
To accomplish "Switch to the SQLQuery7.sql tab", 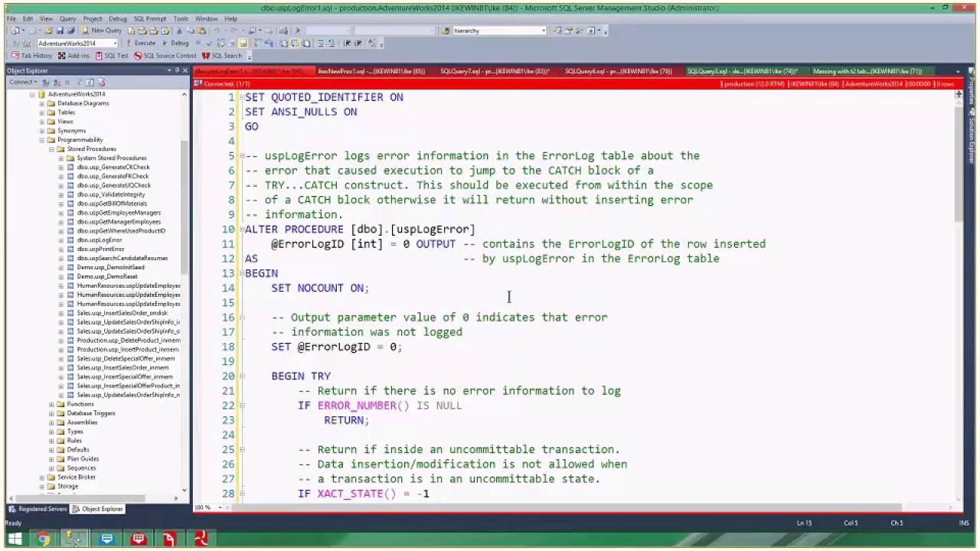I will point(495,71).
